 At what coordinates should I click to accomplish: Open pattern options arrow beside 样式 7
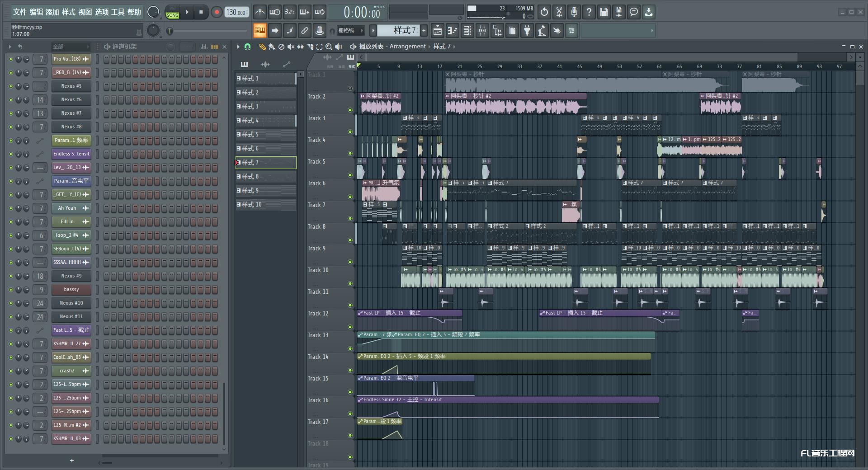click(373, 31)
